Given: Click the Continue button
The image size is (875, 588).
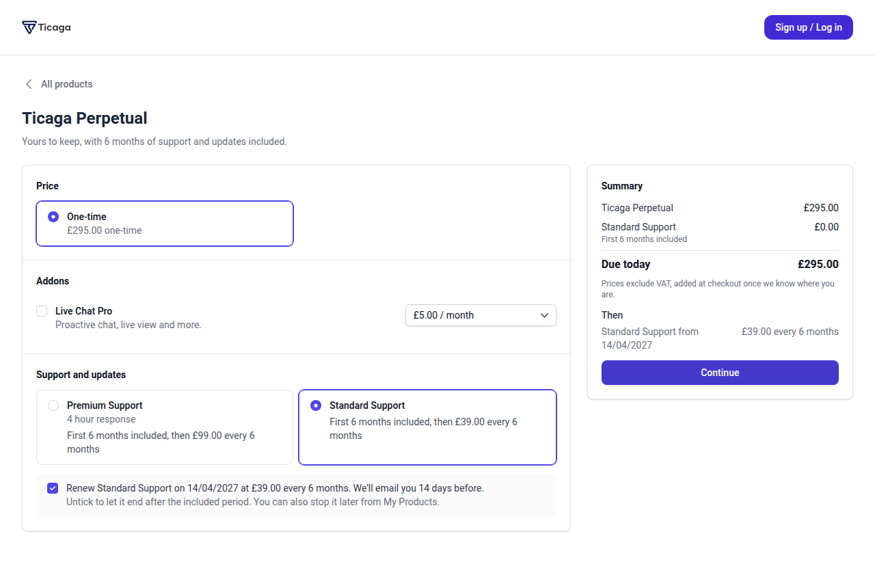Looking at the screenshot, I should [x=720, y=373].
